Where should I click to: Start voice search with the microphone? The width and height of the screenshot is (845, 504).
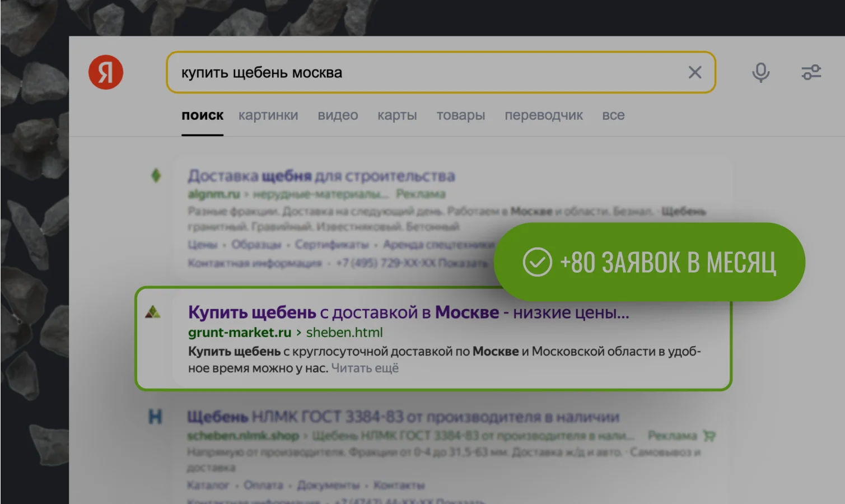(x=760, y=72)
